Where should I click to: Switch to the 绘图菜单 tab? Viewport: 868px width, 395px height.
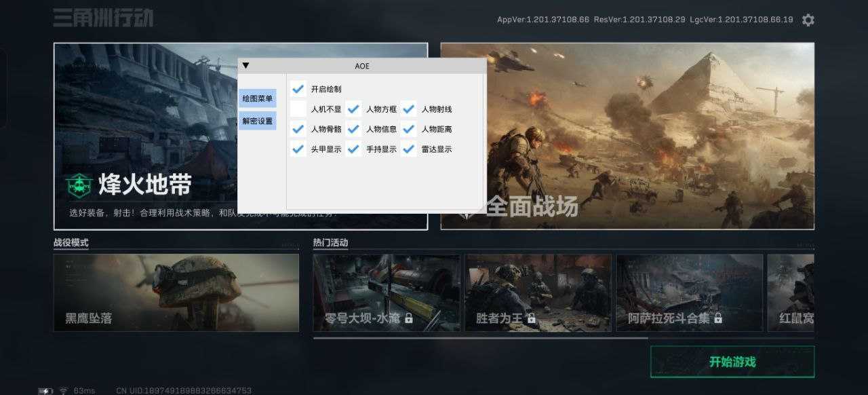(257, 98)
